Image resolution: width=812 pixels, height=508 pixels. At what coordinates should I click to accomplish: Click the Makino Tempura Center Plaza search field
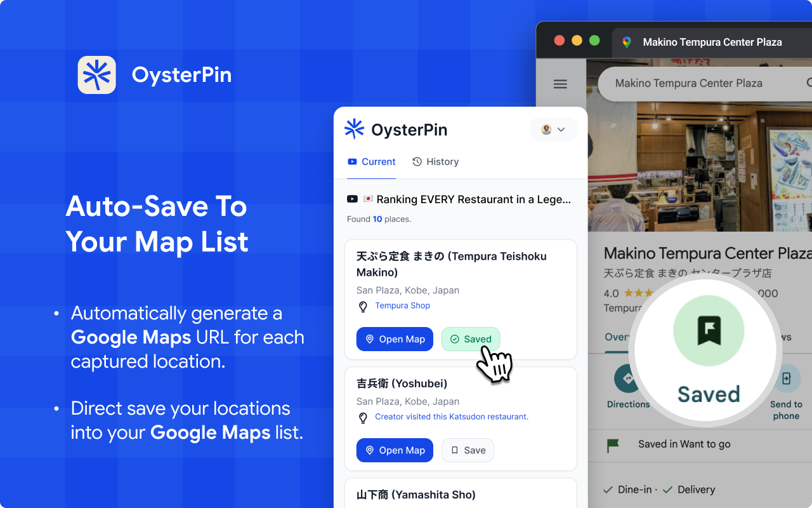[x=690, y=83]
